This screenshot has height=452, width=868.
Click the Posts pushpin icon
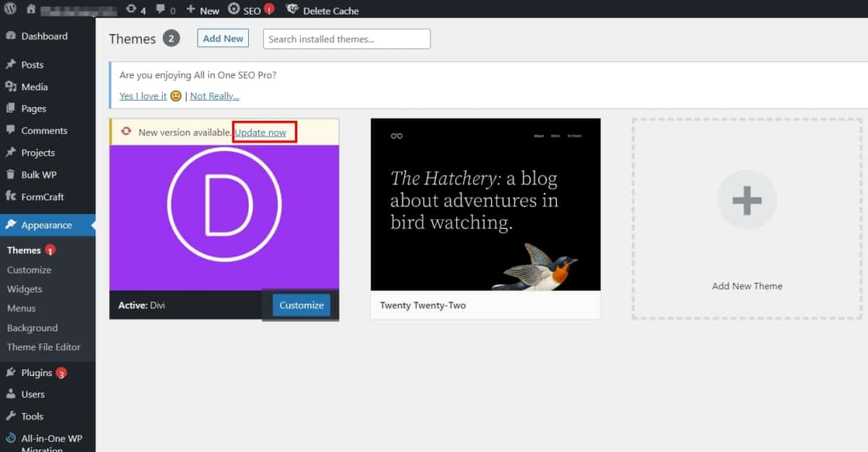point(10,64)
